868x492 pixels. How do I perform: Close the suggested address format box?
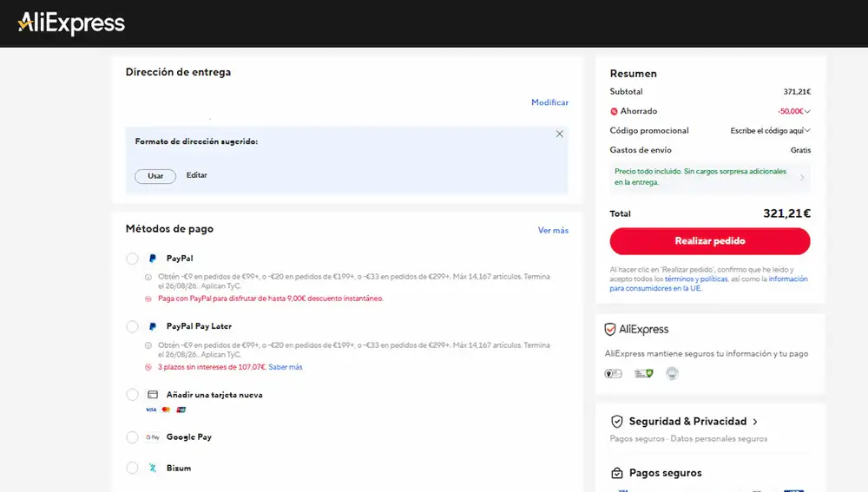(x=560, y=134)
